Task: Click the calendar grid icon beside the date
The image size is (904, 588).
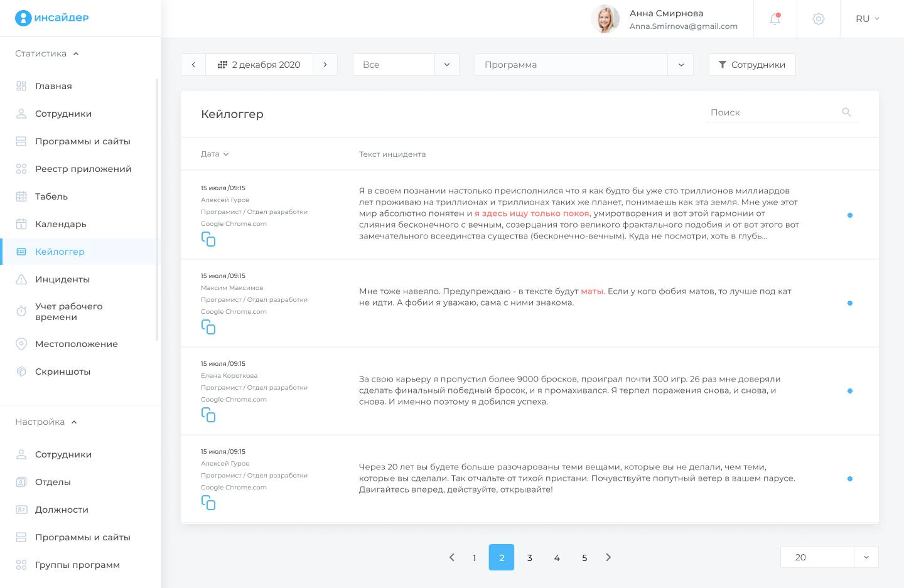Action: point(222,65)
